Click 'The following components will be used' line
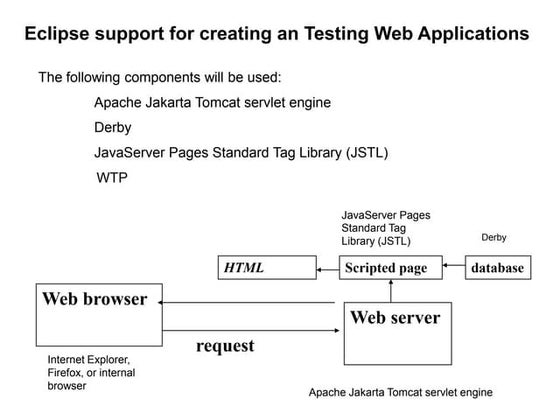 [160, 78]
